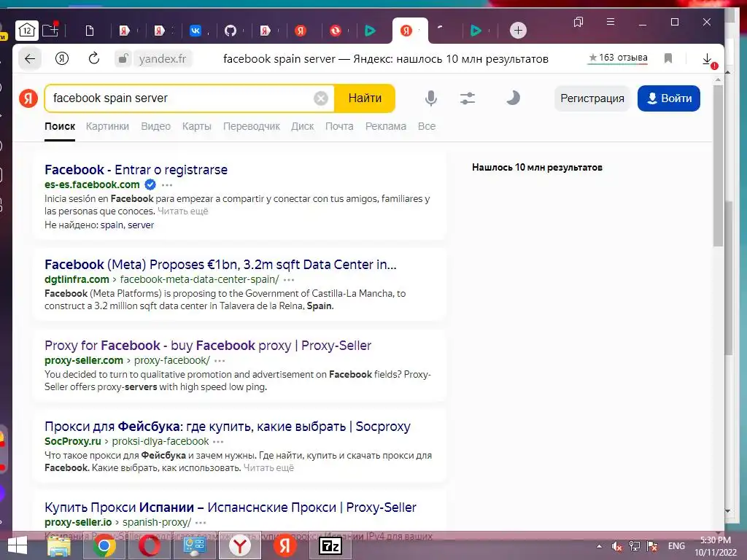Screen dimensions: 747x560
Task: Bookmark this page with bookmark icon
Action: coord(668,58)
